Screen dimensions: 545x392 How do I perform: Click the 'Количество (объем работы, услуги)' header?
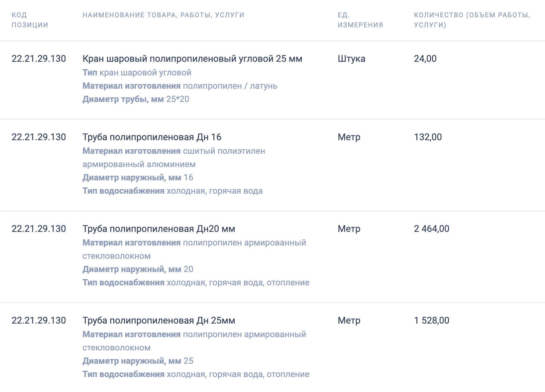[x=472, y=20]
